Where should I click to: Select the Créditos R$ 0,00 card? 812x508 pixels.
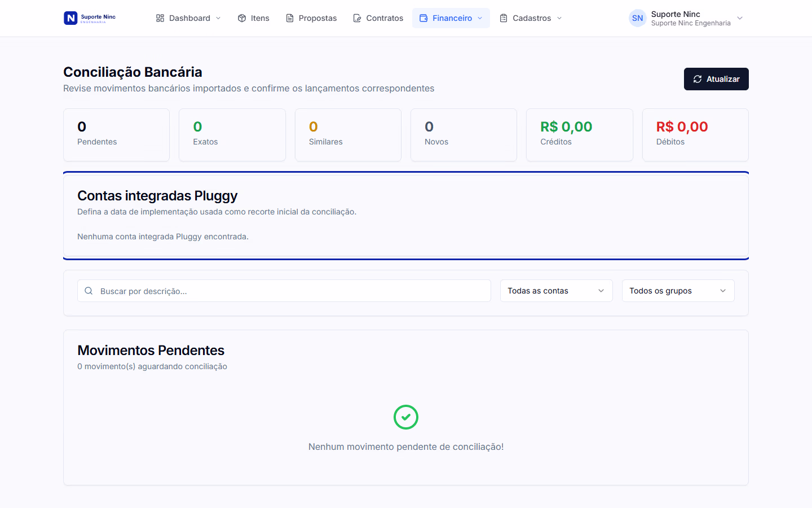580,135
